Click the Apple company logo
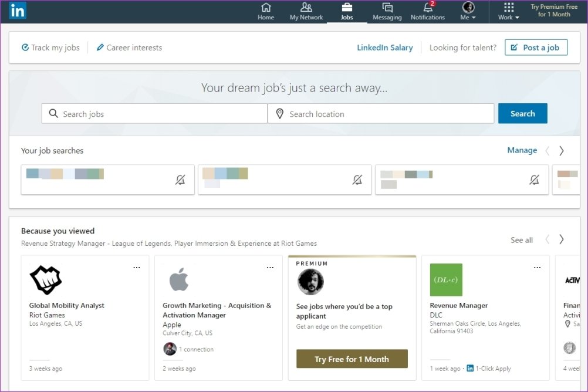This screenshot has height=392, width=588. tap(179, 279)
